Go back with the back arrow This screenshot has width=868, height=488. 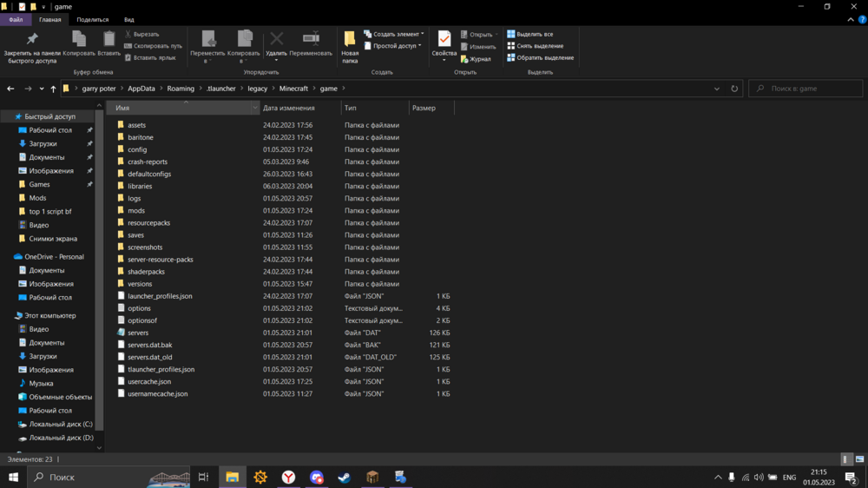pos(10,89)
